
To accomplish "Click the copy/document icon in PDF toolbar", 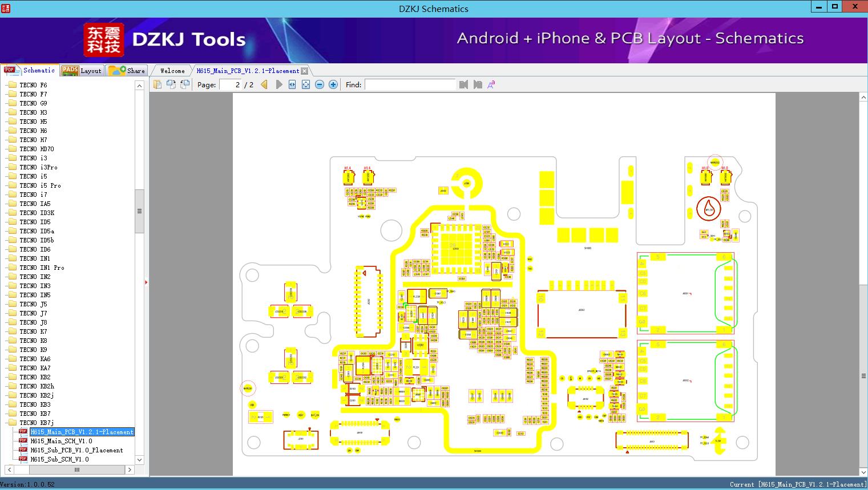I will pos(158,84).
